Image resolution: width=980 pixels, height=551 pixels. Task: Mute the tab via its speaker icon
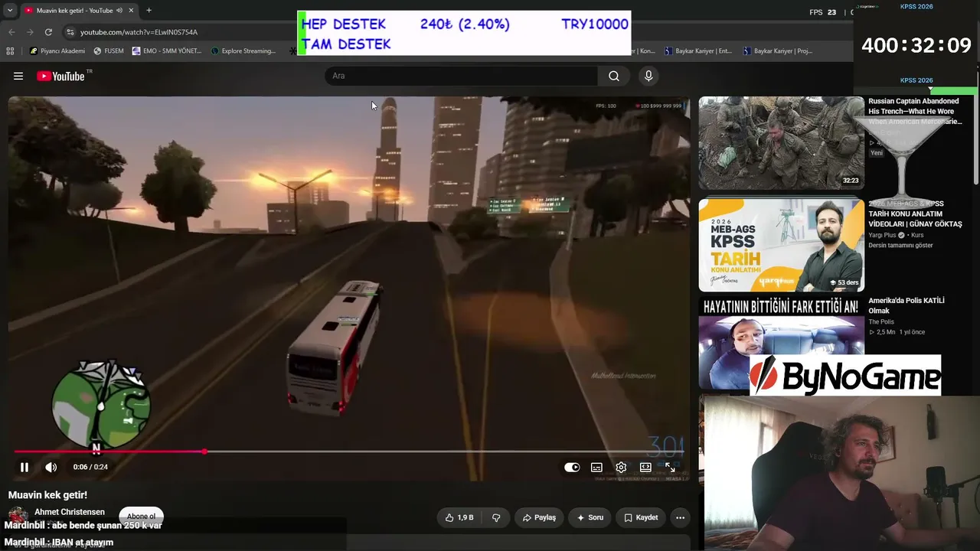(119, 11)
